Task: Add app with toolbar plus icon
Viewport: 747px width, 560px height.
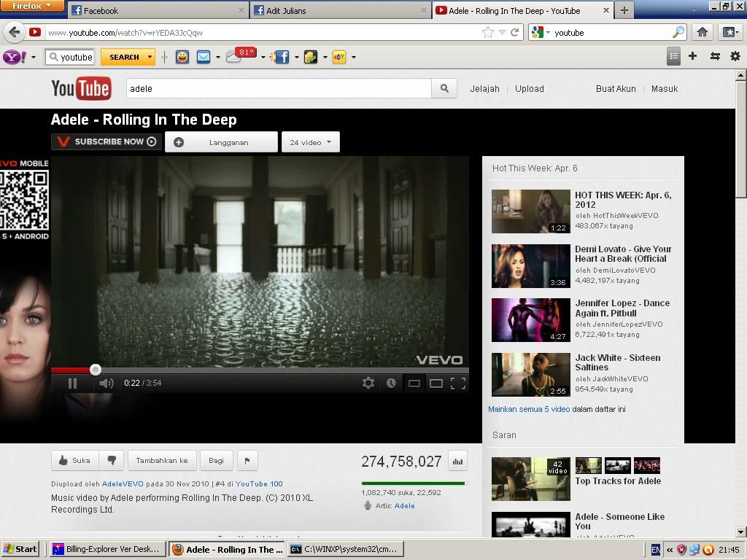Action: pos(693,56)
